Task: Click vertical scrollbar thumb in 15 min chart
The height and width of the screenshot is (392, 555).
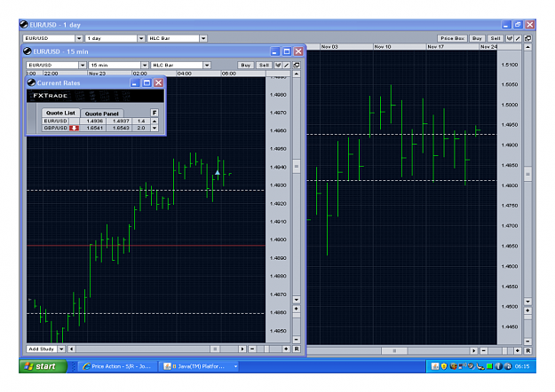Action: click(297, 166)
